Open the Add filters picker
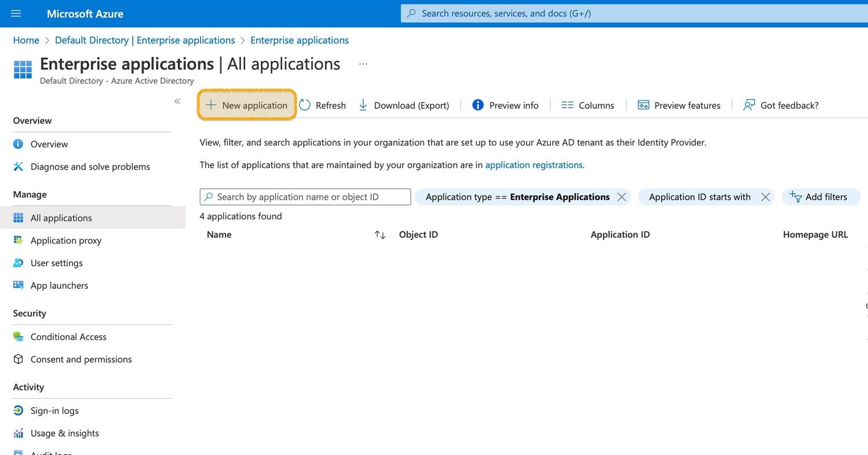The image size is (868, 455). (x=821, y=197)
